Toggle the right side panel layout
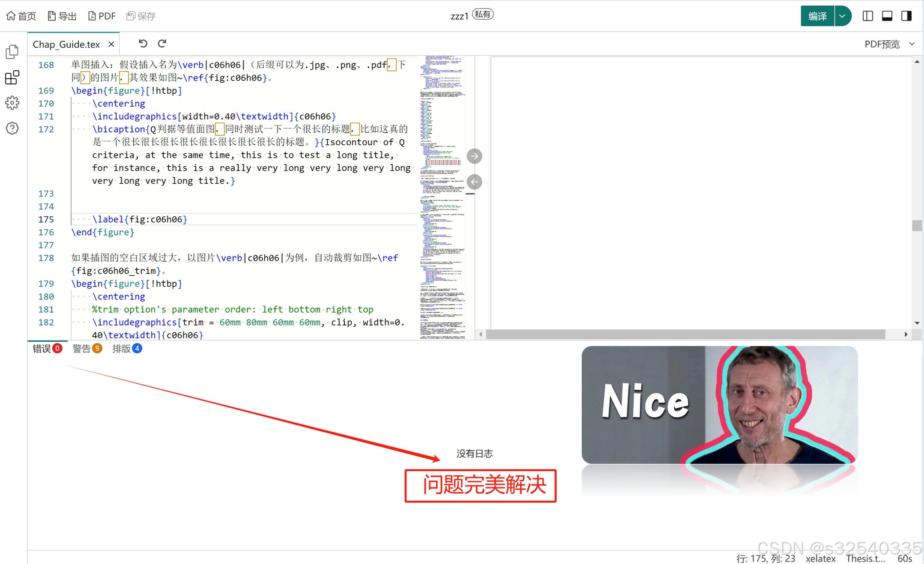This screenshot has width=924, height=564. [x=906, y=16]
